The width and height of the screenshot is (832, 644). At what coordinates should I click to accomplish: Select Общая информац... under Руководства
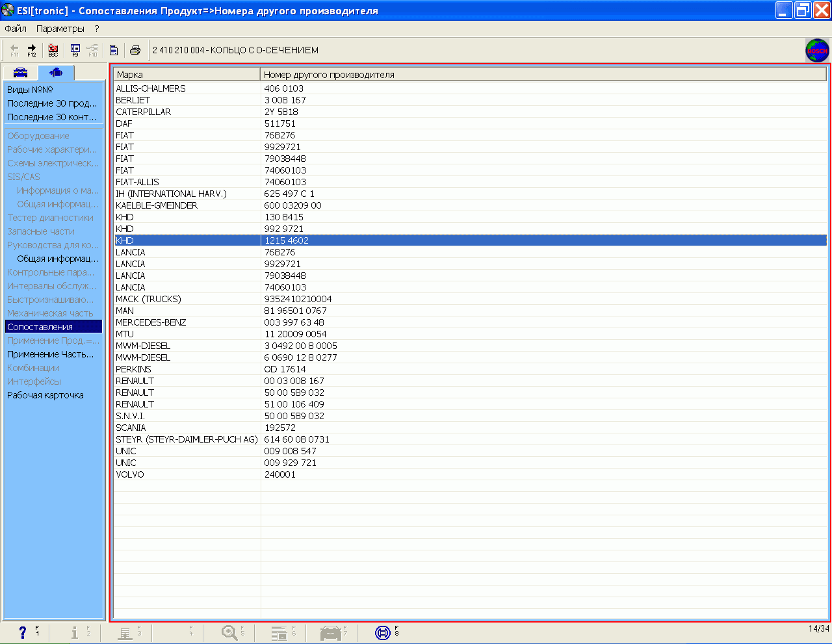58,259
